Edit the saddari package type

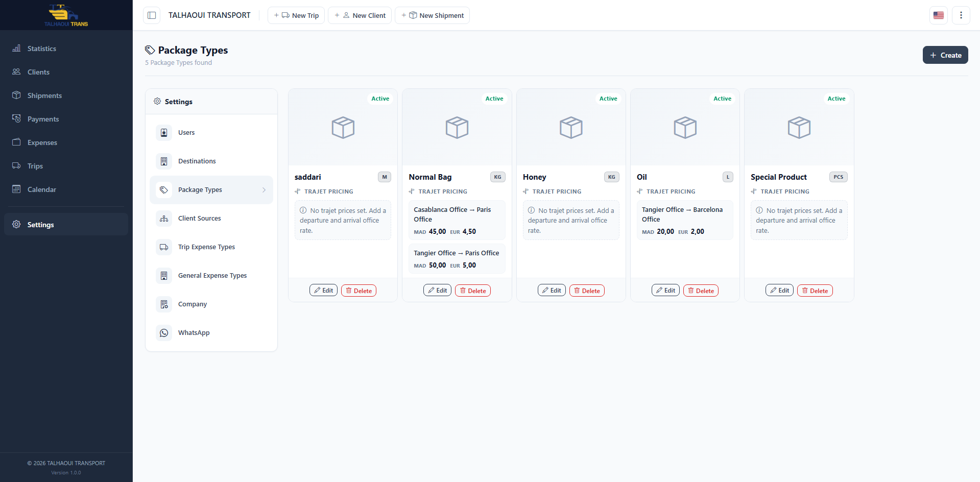point(323,291)
